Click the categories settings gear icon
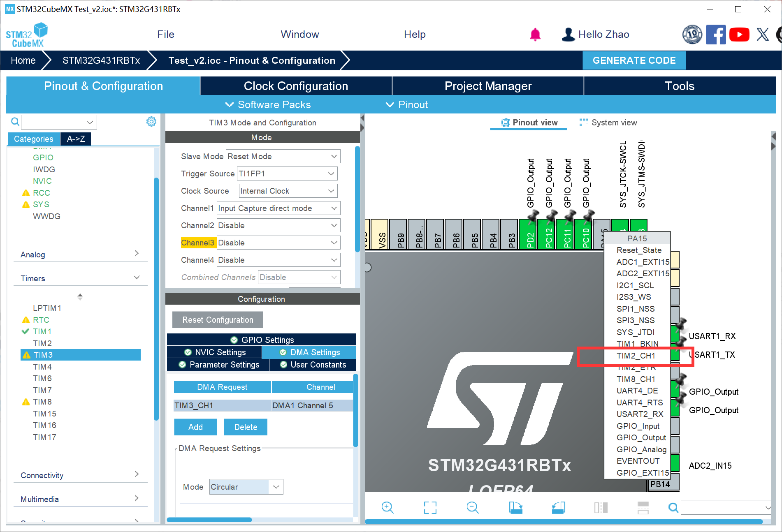782x532 pixels. coord(151,122)
